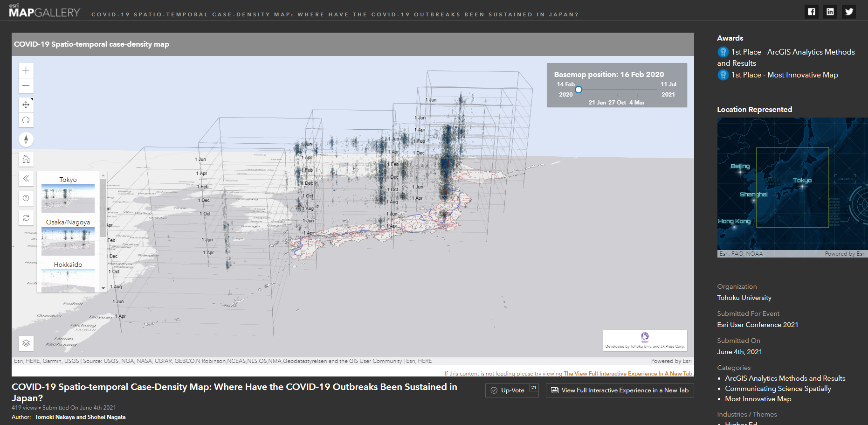Up-Vote this map entry
This screenshot has width=868, height=425.
tap(512, 390)
